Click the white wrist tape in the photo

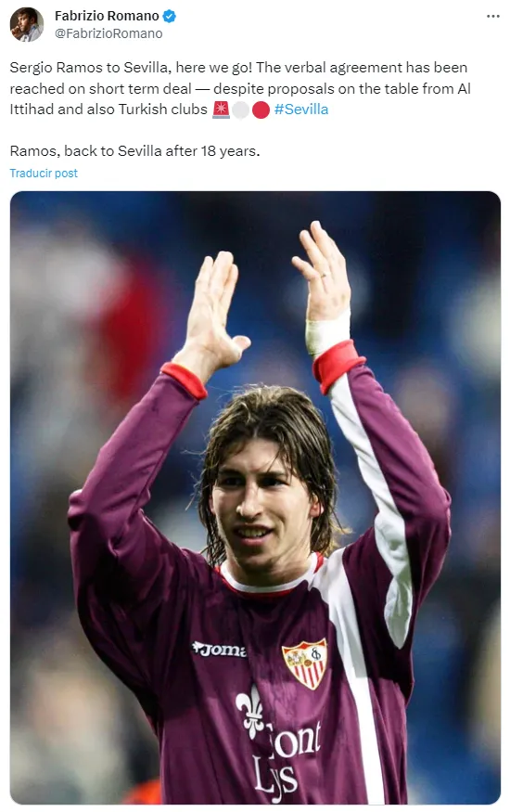(x=327, y=333)
